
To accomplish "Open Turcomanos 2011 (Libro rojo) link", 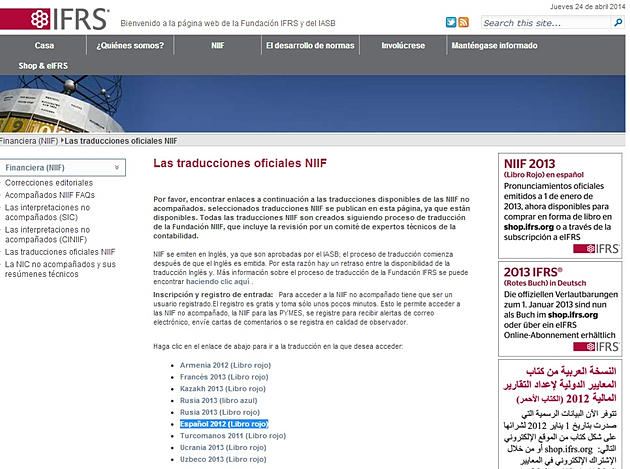I will click(x=233, y=436).
